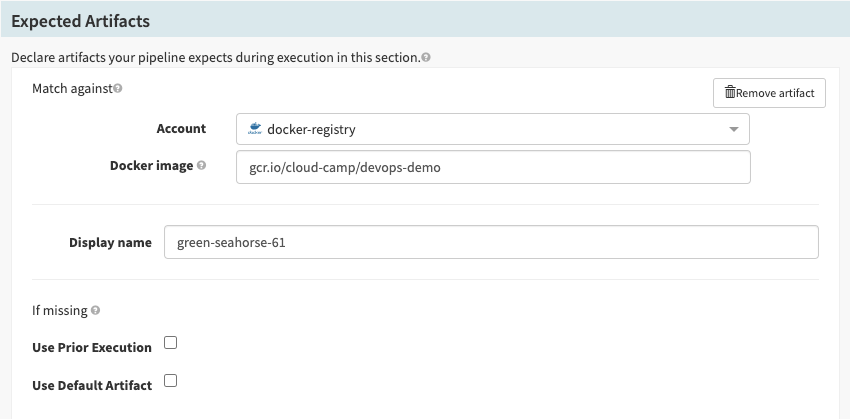Click the Docker image help icon
This screenshot has width=850, height=419.
[x=202, y=166]
